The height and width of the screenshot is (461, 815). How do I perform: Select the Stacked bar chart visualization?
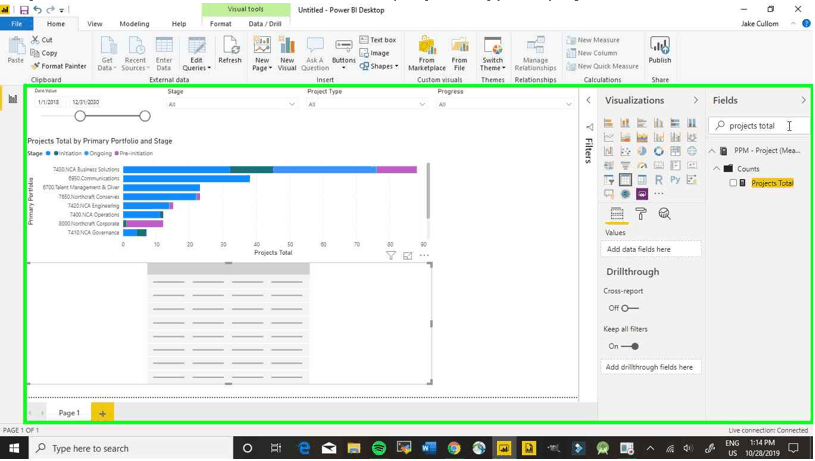(608, 123)
